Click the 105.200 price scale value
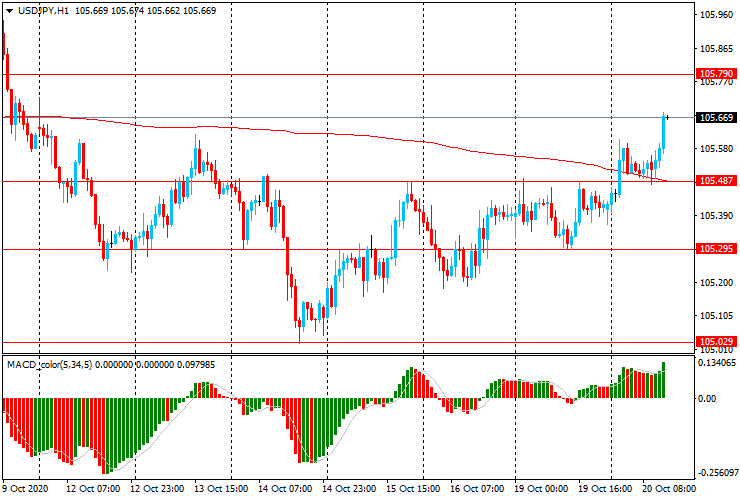Image resolution: width=740 pixels, height=500 pixels. (716, 282)
